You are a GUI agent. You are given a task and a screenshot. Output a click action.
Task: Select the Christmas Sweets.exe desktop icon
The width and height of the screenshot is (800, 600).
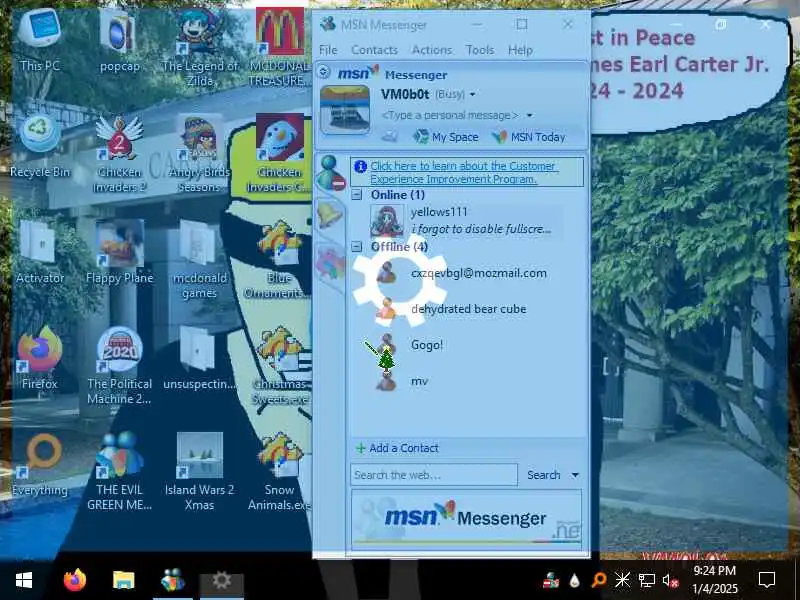tap(280, 366)
